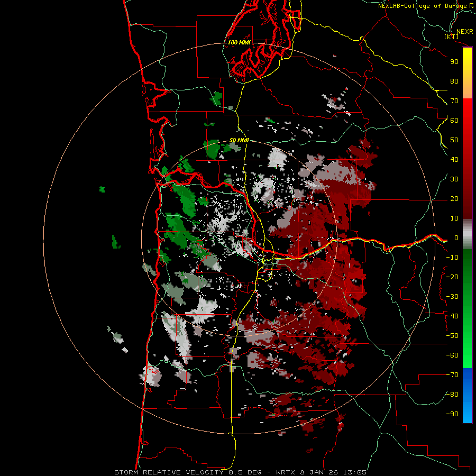Image resolution: width=476 pixels, height=476 pixels.
Task: Click the -30 value on the velocity scale
Action: tap(452, 297)
